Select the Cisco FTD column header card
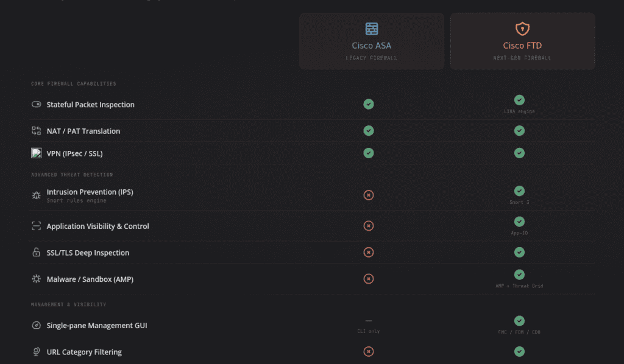This screenshot has width=624, height=364. tap(522, 41)
